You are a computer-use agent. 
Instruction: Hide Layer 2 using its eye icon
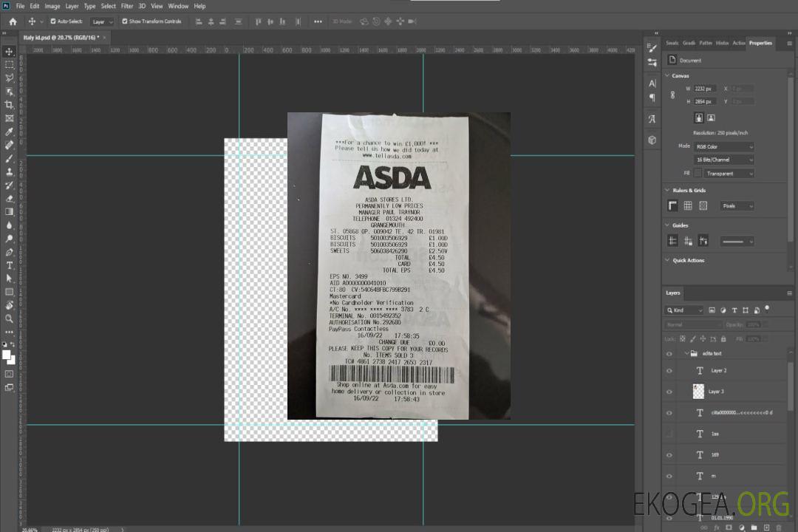[x=669, y=371]
